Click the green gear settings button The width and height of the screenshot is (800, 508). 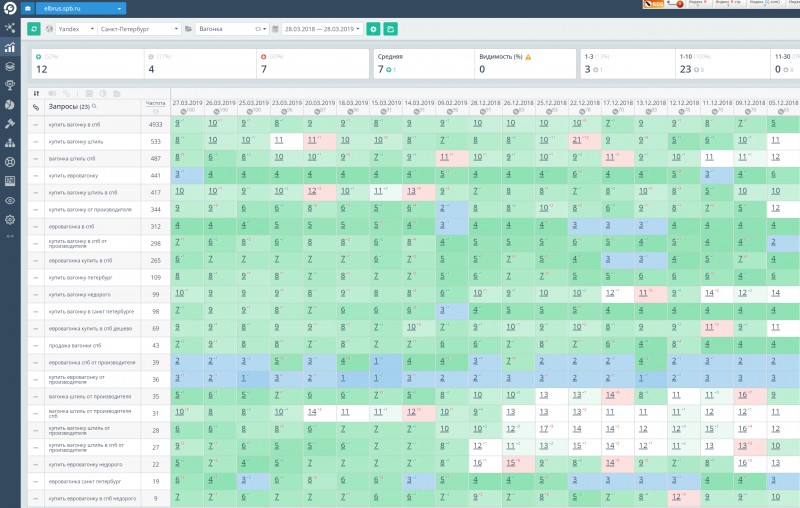tap(373, 29)
